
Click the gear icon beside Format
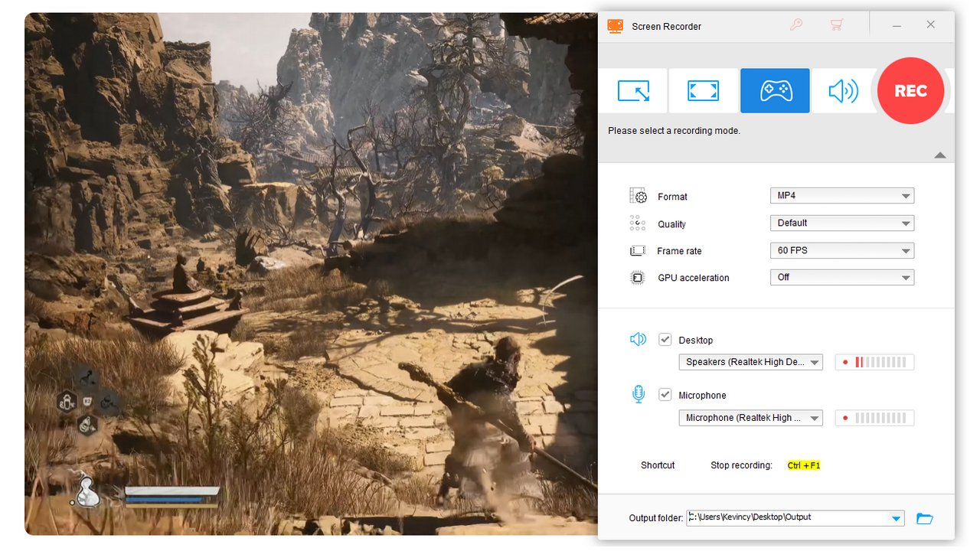637,196
